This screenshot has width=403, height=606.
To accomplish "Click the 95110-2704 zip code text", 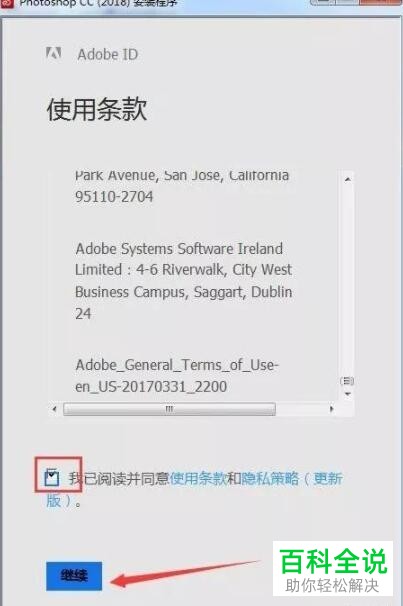I will [114, 197].
